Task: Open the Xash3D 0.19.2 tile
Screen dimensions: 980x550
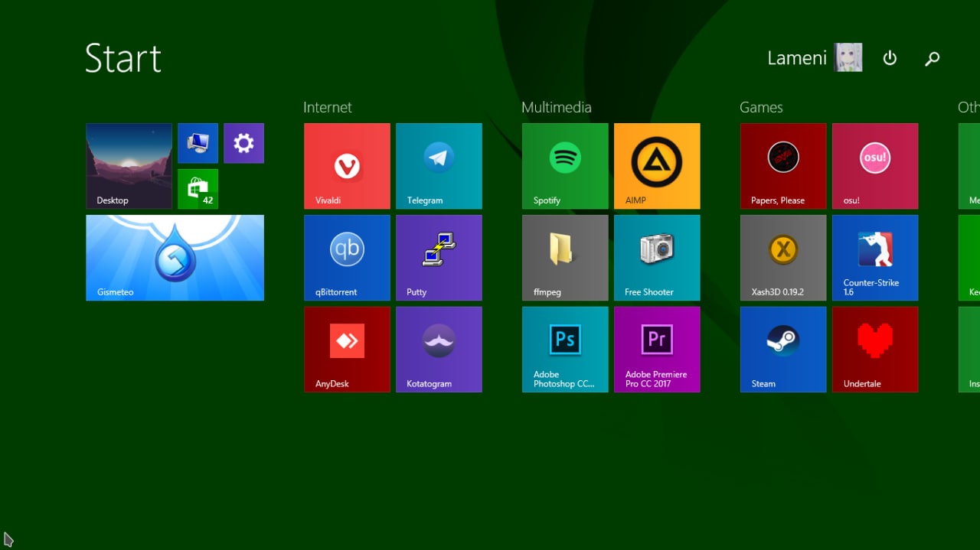Action: [x=783, y=258]
